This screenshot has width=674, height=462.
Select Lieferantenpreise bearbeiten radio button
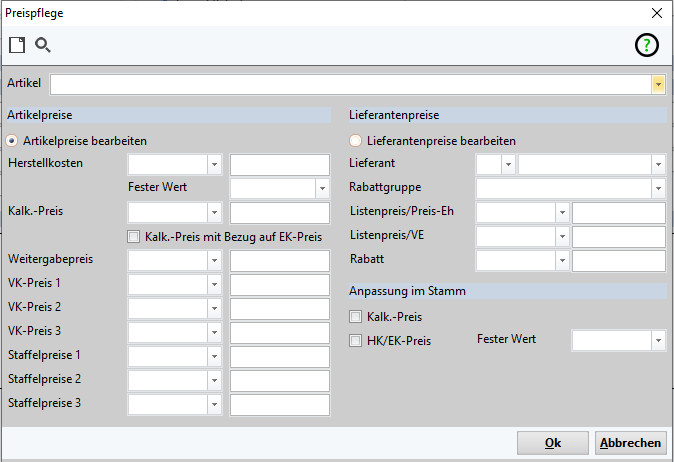[x=355, y=141]
